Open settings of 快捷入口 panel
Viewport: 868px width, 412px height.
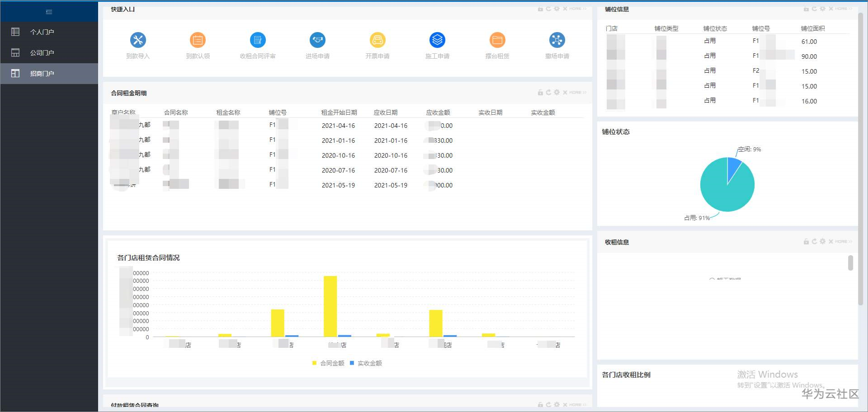[557, 9]
